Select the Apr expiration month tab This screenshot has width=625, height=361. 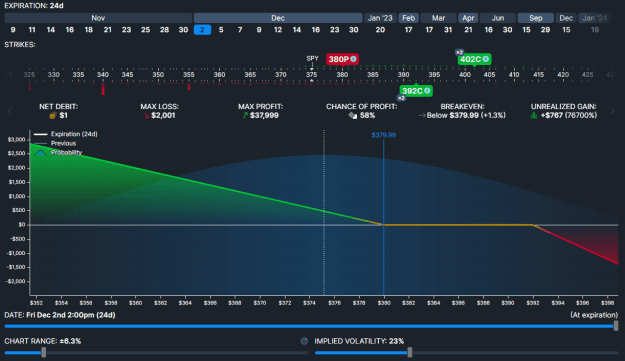(x=468, y=18)
